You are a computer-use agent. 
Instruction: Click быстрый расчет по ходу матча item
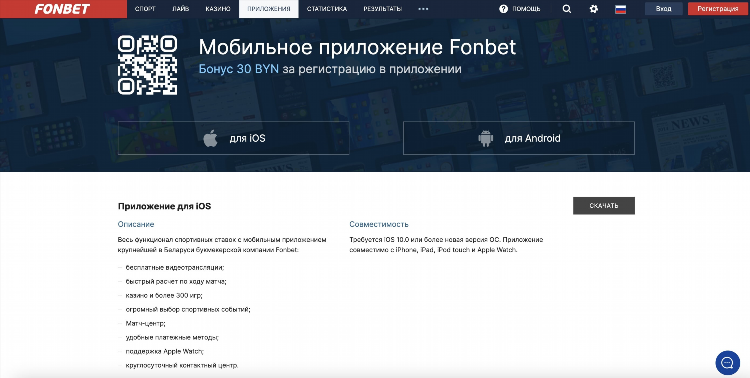176,281
